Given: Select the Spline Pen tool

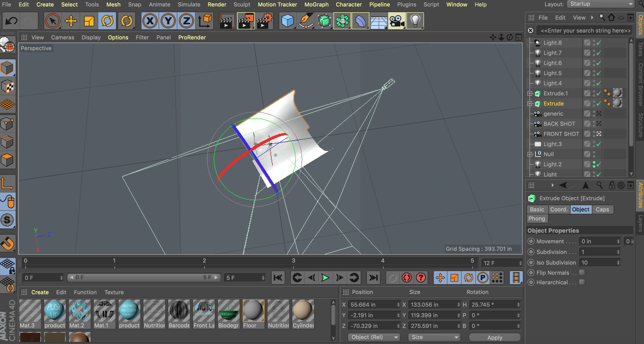Looking at the screenshot, I should (x=306, y=21).
